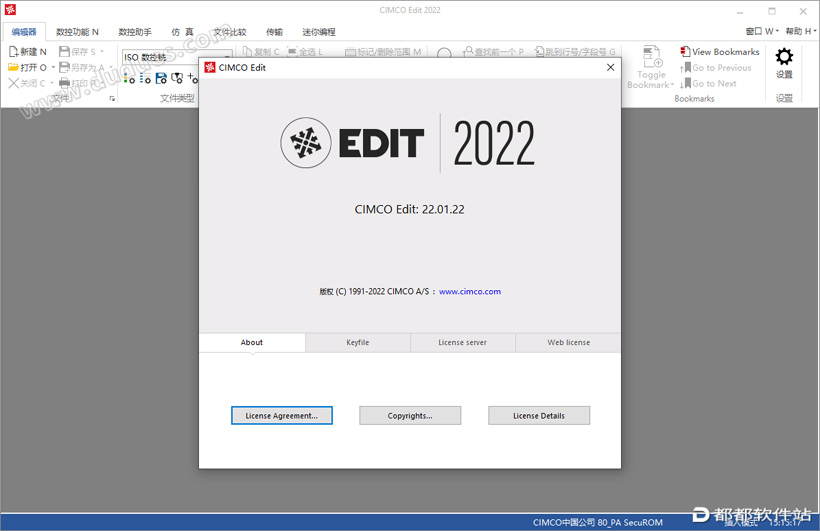The width and height of the screenshot is (820, 531).
Task: Click the red CIMCO logo in the main title bar
Action: click(x=10, y=9)
